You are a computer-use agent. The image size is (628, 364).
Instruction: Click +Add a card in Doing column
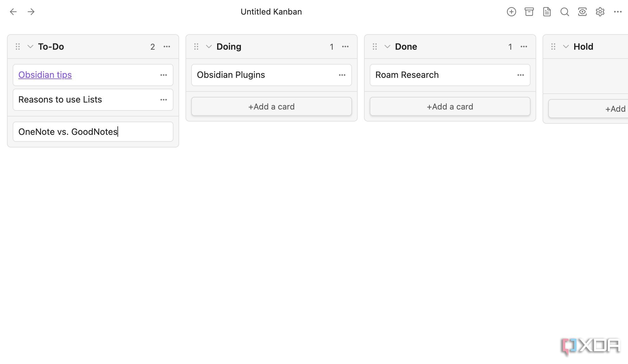coord(271,106)
